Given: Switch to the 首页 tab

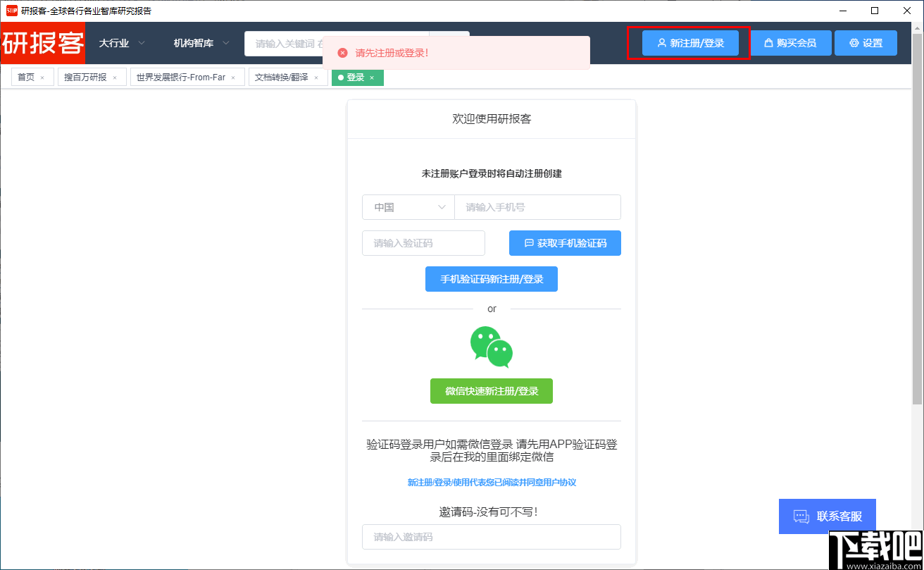Looking at the screenshot, I should pos(26,77).
